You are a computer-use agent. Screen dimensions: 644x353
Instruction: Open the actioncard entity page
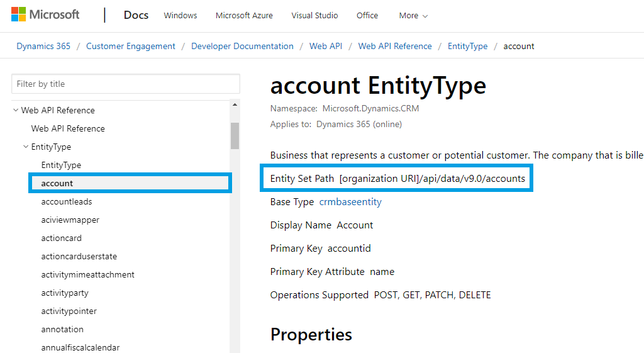(62, 238)
